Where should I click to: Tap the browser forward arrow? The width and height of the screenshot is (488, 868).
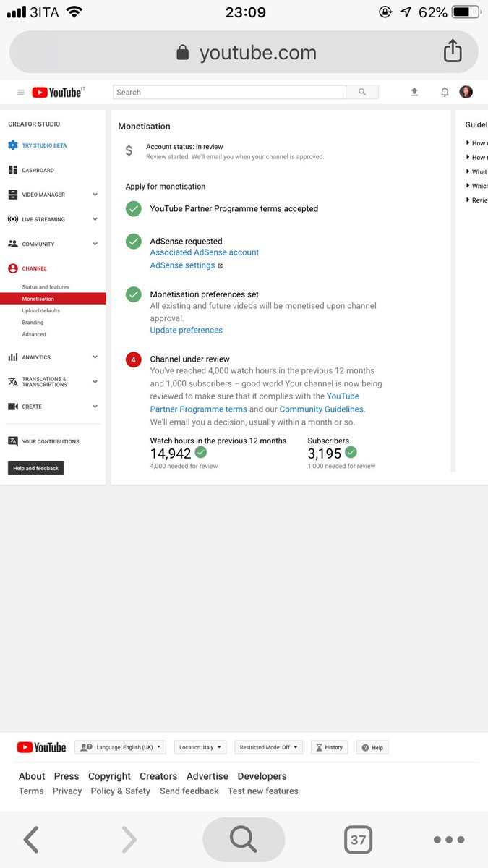(129, 840)
